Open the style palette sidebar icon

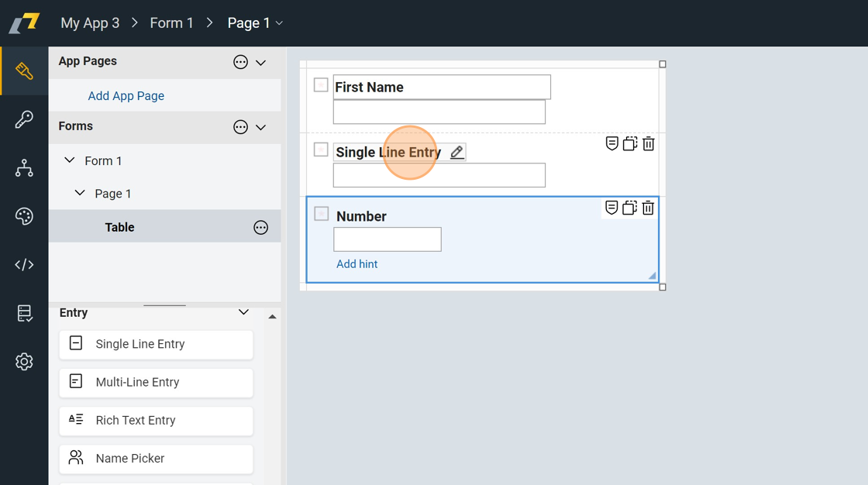24,216
